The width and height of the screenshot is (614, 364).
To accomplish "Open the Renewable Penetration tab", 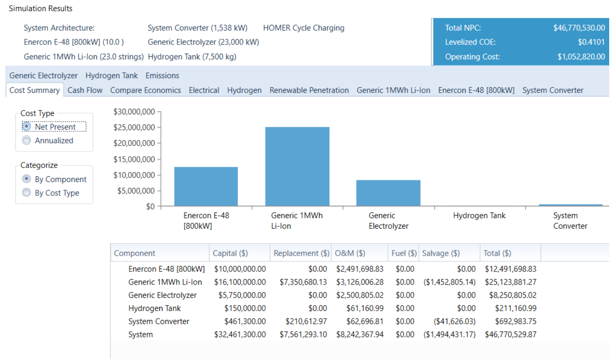I will pos(309,90).
